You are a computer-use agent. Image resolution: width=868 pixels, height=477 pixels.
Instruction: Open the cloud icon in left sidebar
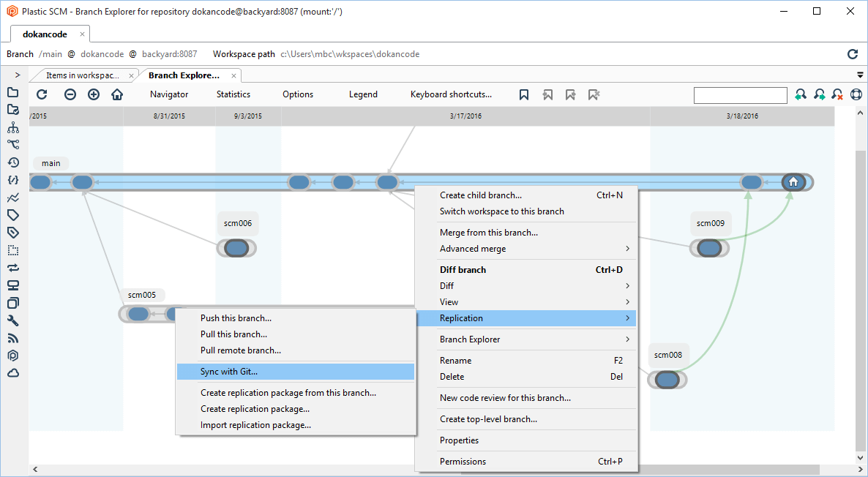tap(12, 373)
